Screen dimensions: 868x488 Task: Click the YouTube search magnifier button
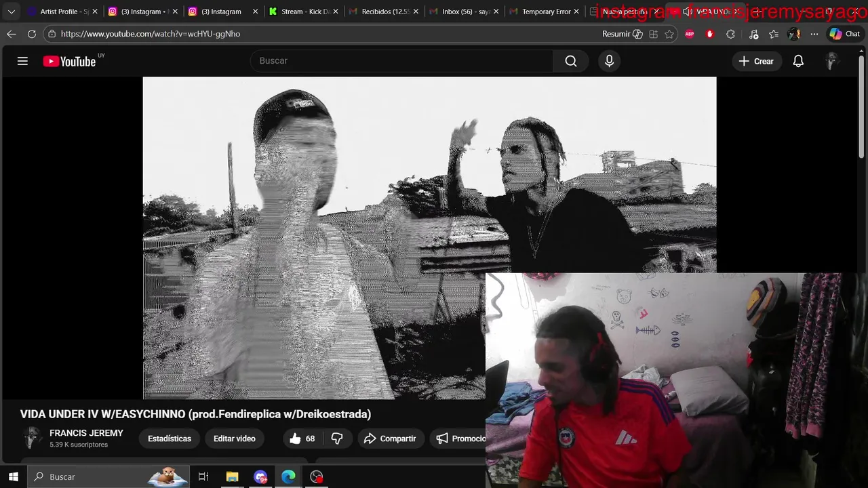coord(571,61)
